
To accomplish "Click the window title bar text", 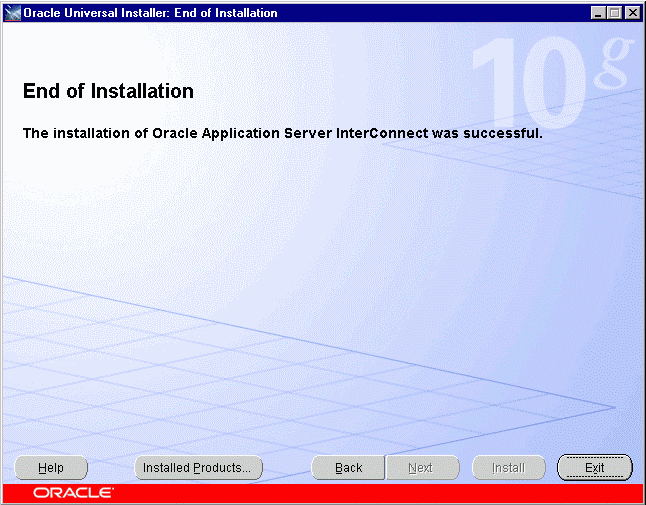I will pyautogui.click(x=150, y=13).
